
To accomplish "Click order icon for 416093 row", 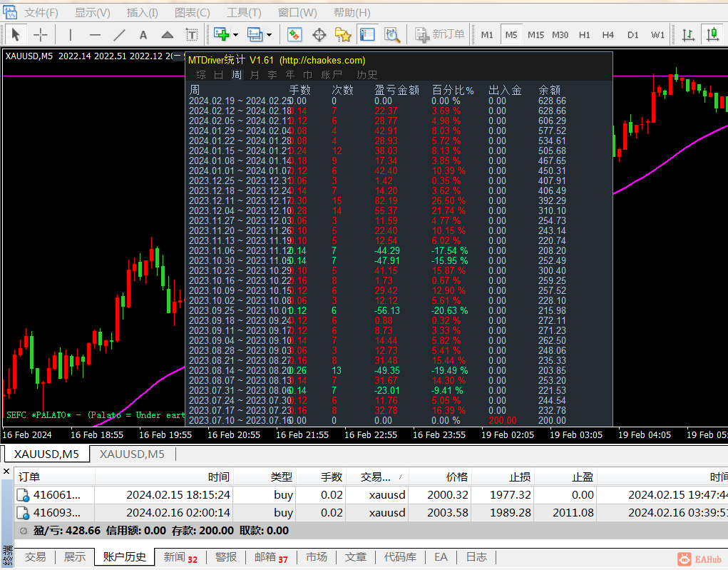I will pyautogui.click(x=23, y=513).
